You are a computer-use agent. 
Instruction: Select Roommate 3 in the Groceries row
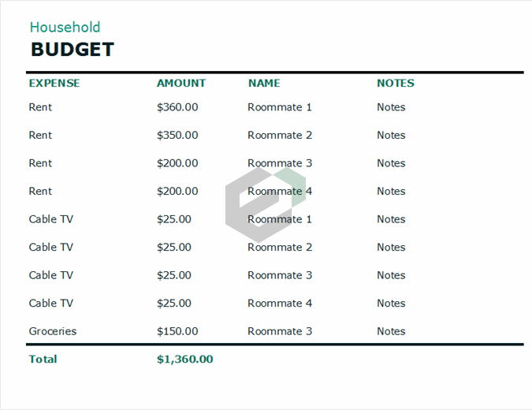280,331
